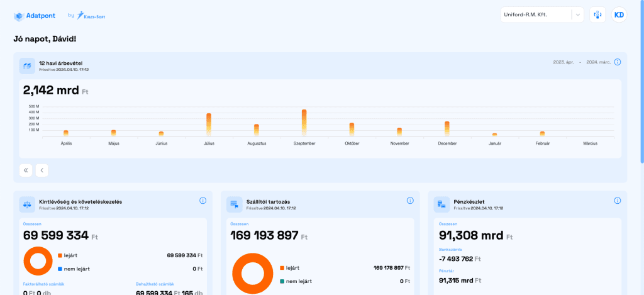Show info for Pénzkészlet card
Image resolution: width=644 pixels, height=295 pixels.
[617, 201]
